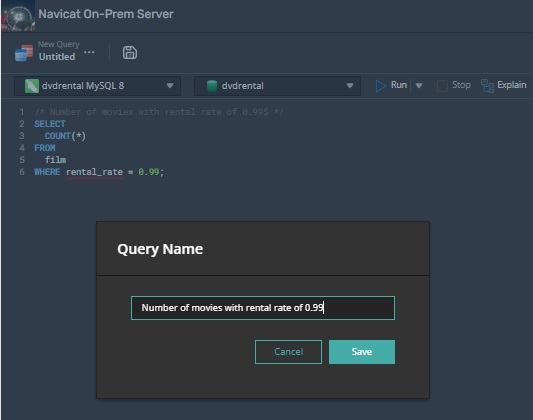Open the dvdrental MySQL 8 connection dropdown
This screenshot has width=533, height=420.
tap(97, 86)
